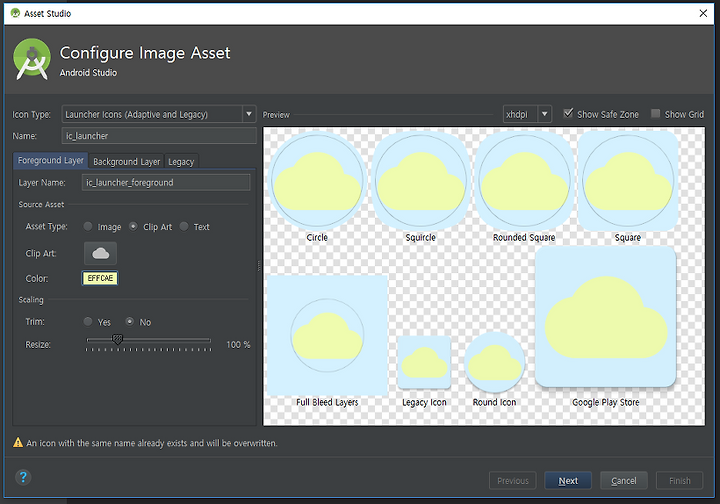Choose the Text asset type radio

pos(184,226)
